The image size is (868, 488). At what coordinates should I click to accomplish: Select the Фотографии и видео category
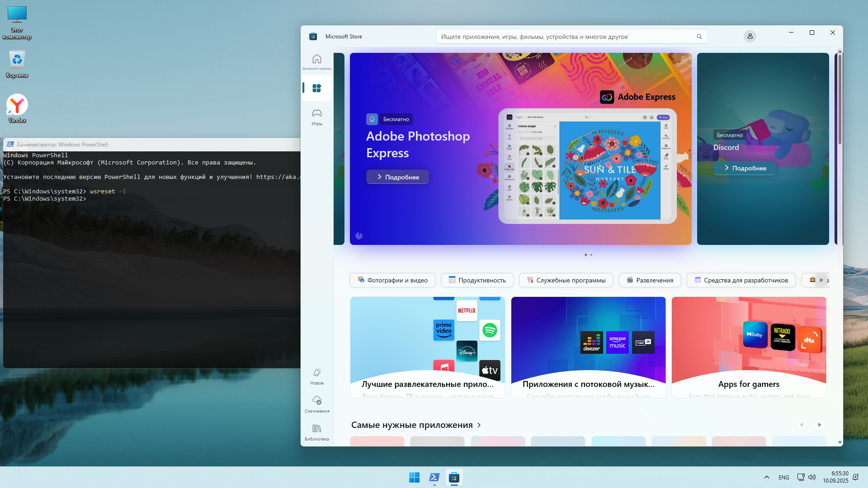392,280
